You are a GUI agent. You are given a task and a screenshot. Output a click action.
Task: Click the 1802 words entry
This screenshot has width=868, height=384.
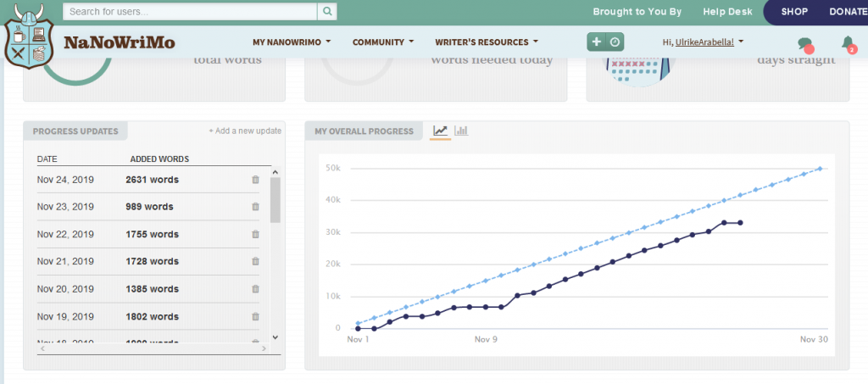(x=153, y=316)
